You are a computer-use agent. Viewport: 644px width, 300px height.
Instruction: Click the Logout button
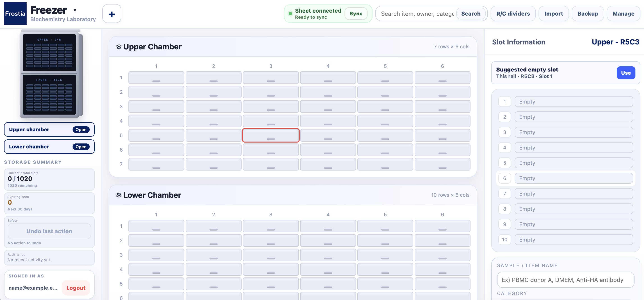76,288
